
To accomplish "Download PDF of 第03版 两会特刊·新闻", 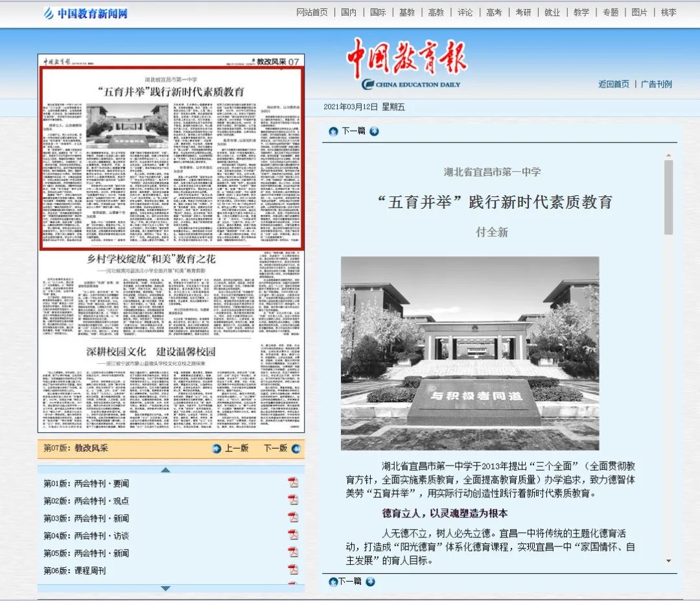I will pyautogui.click(x=293, y=517).
